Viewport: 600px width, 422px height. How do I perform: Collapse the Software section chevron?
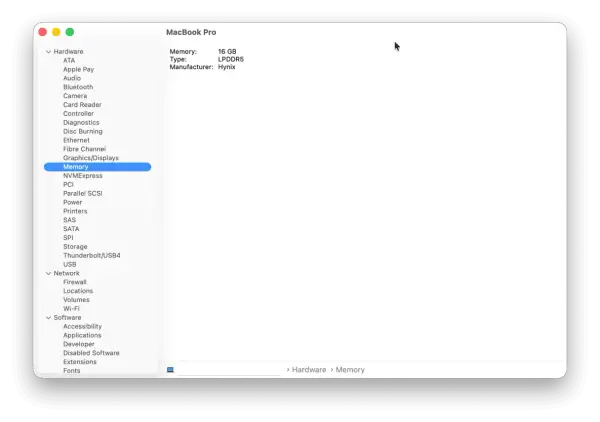[x=48, y=318]
